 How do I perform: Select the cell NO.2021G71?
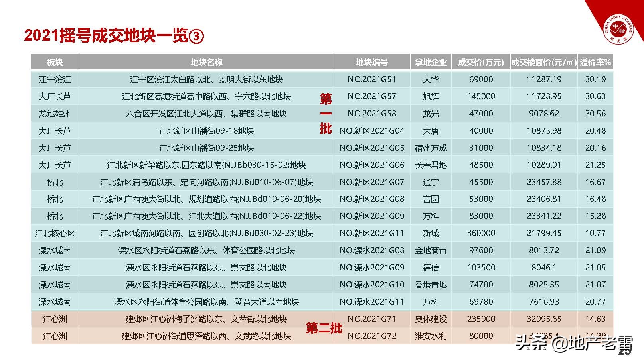tap(372, 319)
